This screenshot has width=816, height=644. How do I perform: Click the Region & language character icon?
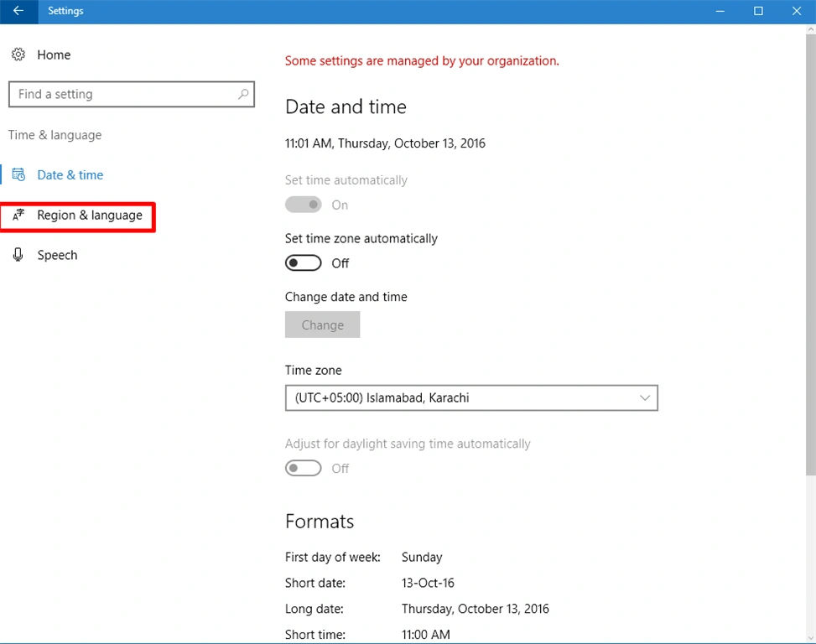[x=18, y=215]
